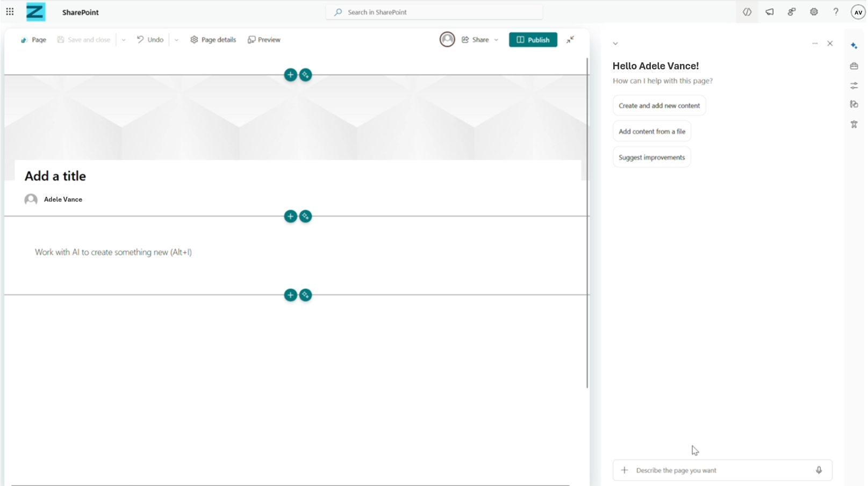The height and width of the screenshot is (486, 868).
Task: Open the Share dropdown chevron
Action: (496, 39)
